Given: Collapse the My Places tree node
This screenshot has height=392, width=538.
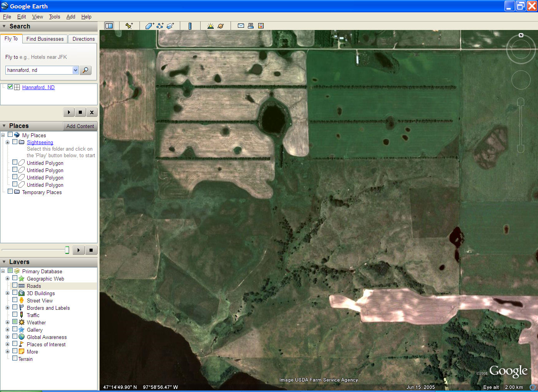Looking at the screenshot, I should [3, 135].
